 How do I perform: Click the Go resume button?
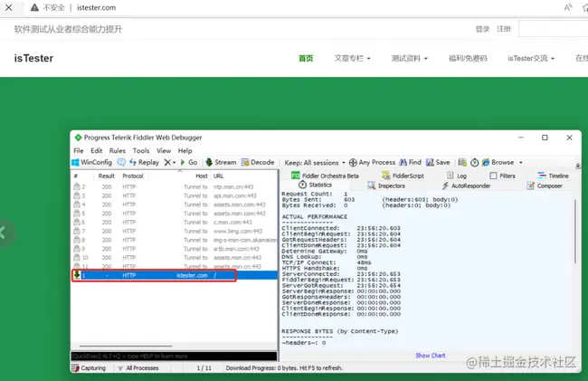(189, 162)
